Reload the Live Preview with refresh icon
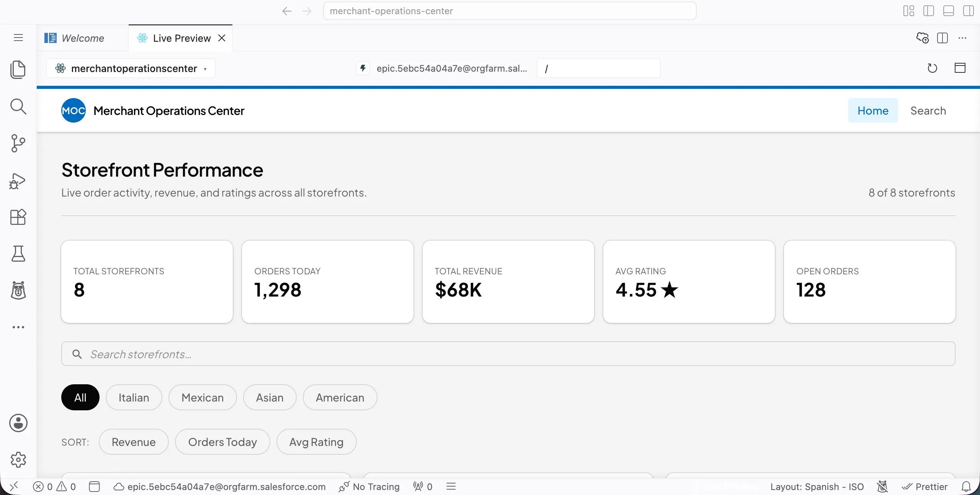980x495 pixels. point(932,68)
